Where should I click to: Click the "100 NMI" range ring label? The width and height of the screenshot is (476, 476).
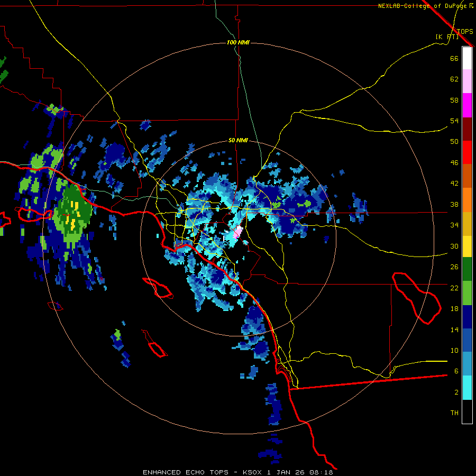[237, 42]
